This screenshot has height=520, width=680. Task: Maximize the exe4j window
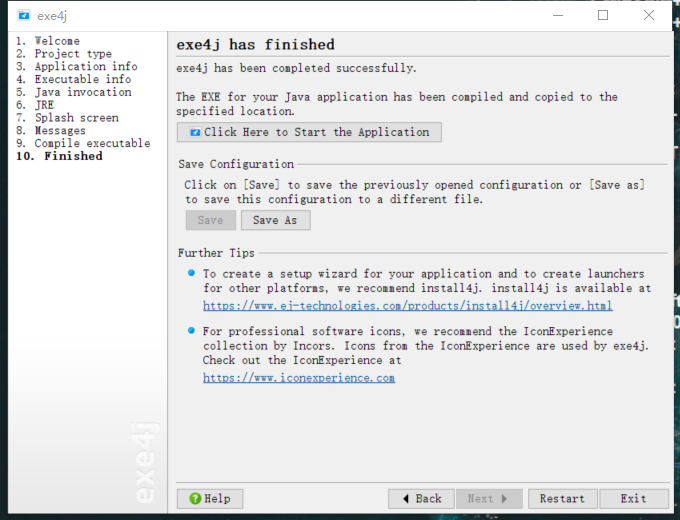click(x=602, y=15)
